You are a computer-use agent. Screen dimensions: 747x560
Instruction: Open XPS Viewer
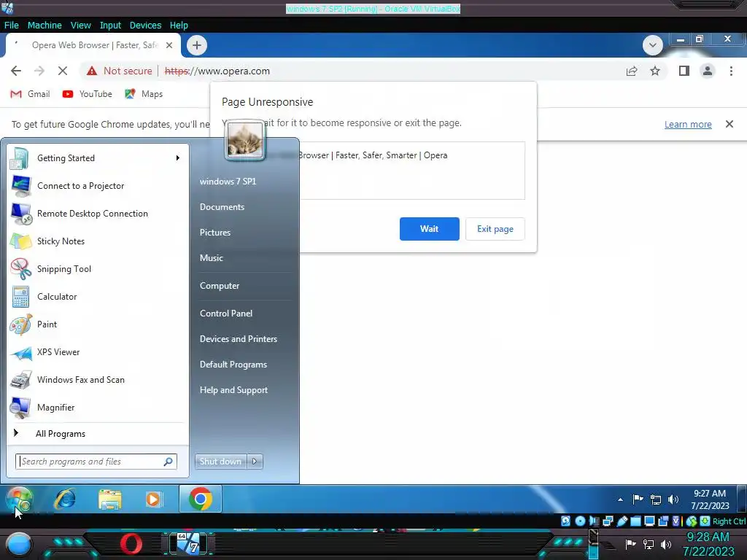pyautogui.click(x=98, y=352)
